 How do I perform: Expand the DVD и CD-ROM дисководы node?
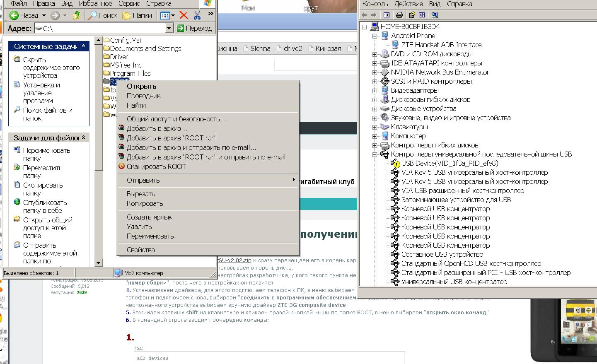(x=375, y=54)
